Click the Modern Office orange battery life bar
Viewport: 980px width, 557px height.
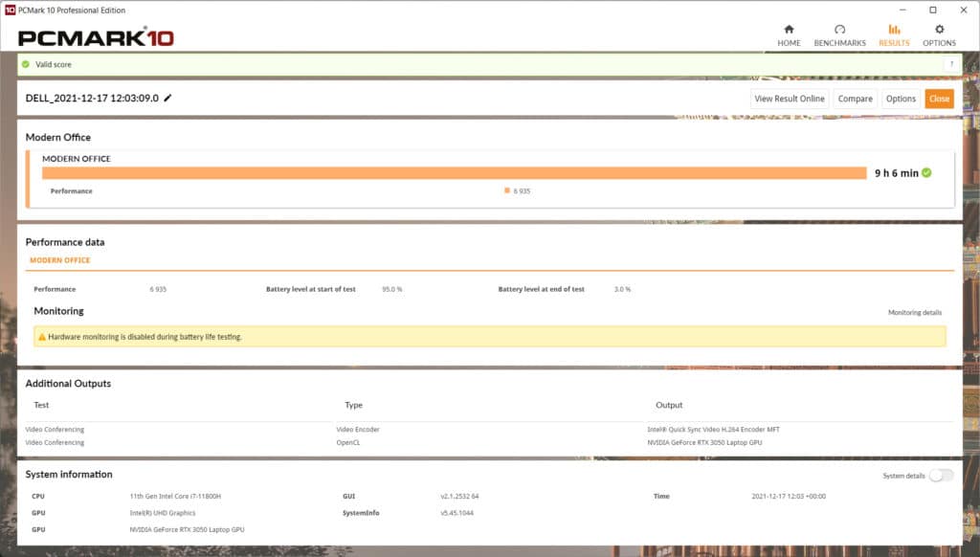click(x=454, y=173)
